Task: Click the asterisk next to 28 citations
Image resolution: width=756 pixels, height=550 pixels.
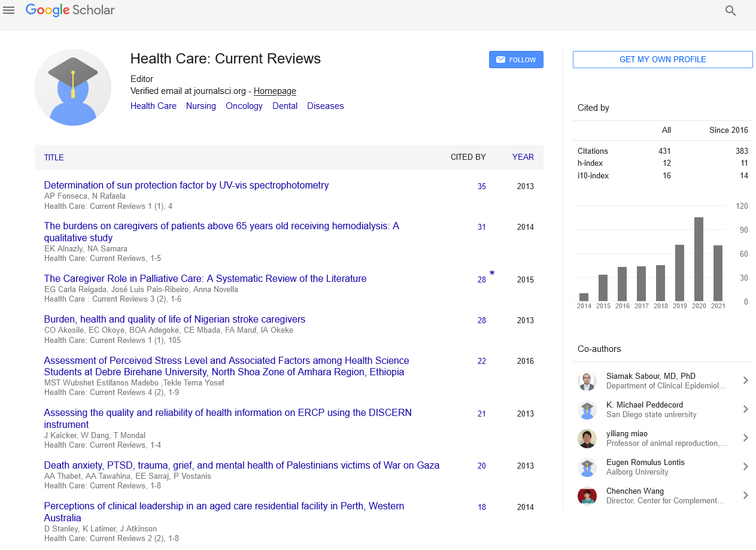Action: click(x=492, y=274)
